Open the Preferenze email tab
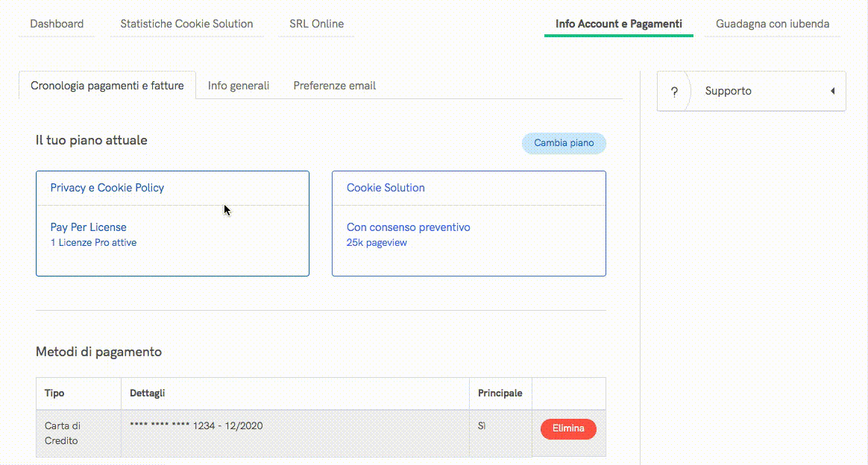The width and height of the screenshot is (868, 465). [334, 85]
